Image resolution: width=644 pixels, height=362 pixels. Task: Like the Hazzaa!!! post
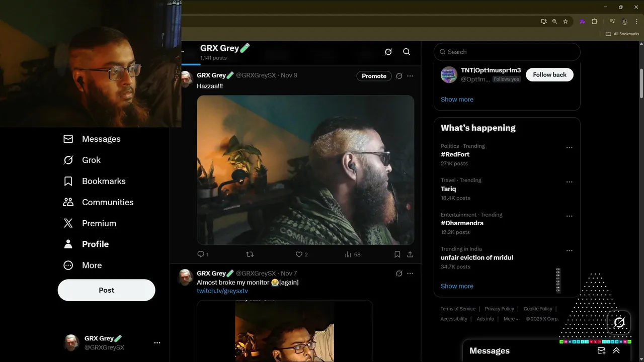coord(301,254)
